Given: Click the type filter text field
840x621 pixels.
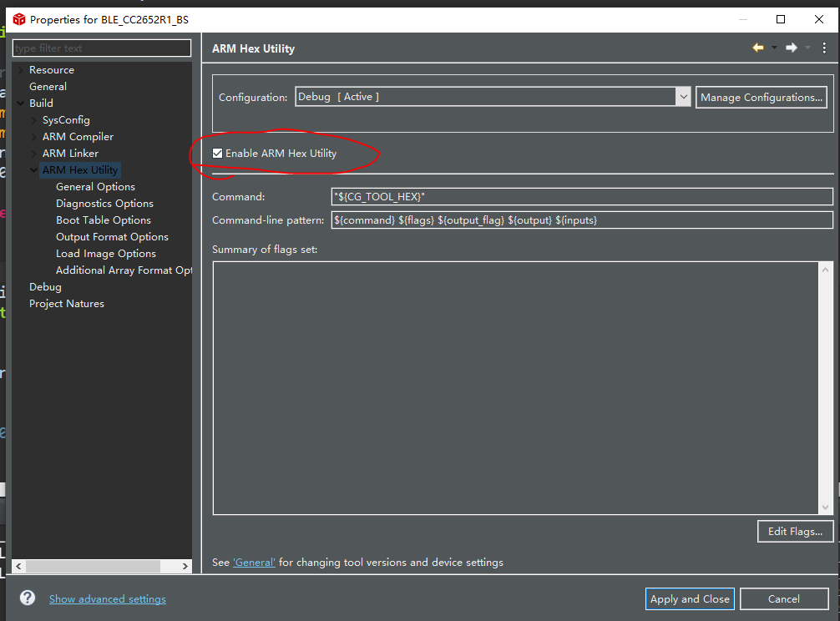Looking at the screenshot, I should pyautogui.click(x=102, y=48).
